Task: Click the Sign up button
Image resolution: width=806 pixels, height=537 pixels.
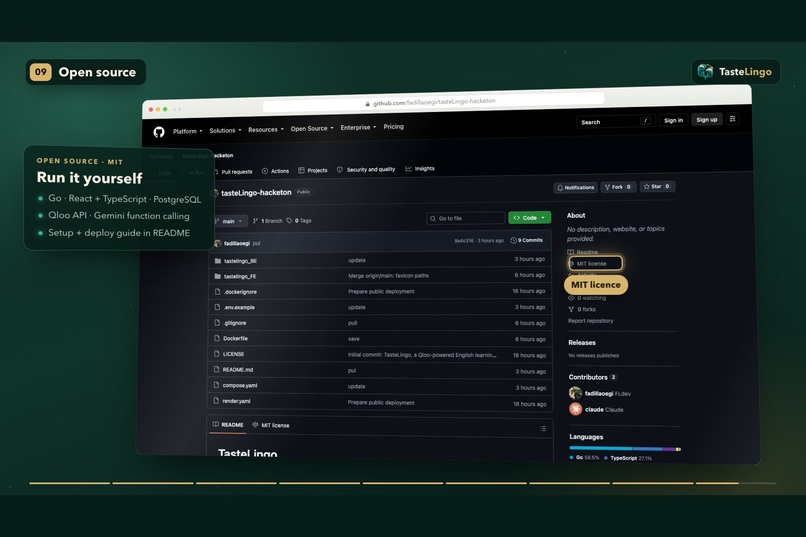Action: (707, 119)
